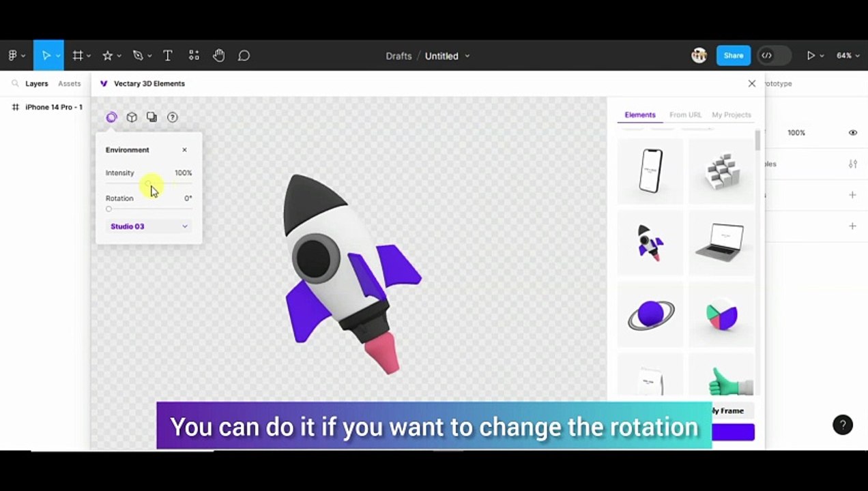
Task: Select the purple planet thumbnail
Action: point(650,315)
